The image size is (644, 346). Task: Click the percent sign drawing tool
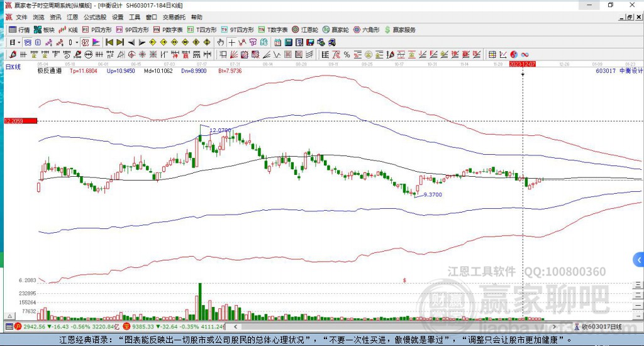pos(347,55)
